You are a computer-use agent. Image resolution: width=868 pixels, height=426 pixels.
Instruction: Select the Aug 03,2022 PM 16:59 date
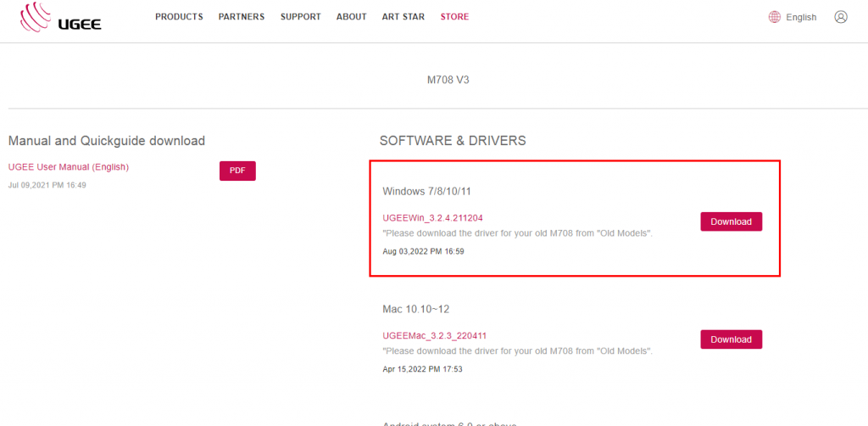coord(424,251)
